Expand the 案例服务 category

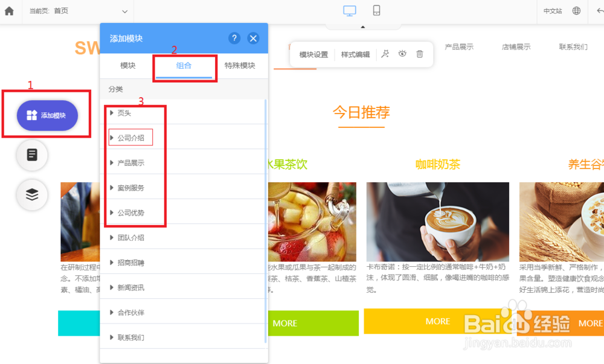click(182, 188)
